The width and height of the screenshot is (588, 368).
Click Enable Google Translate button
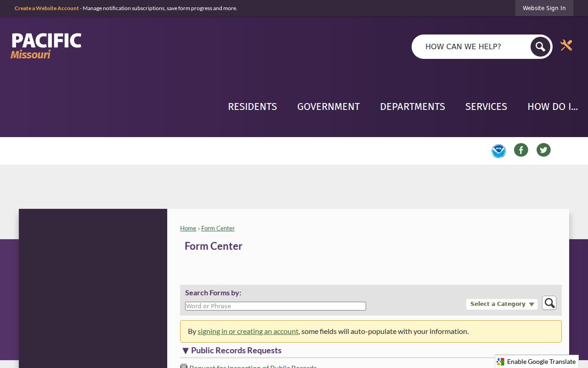pos(537,362)
